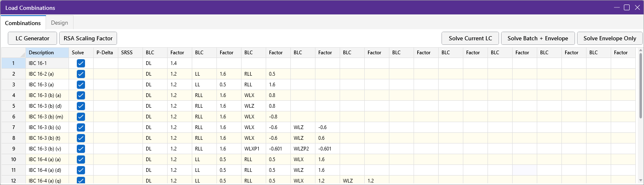The image size is (644, 185).
Task: Click the Description column header
Action: (x=47, y=53)
